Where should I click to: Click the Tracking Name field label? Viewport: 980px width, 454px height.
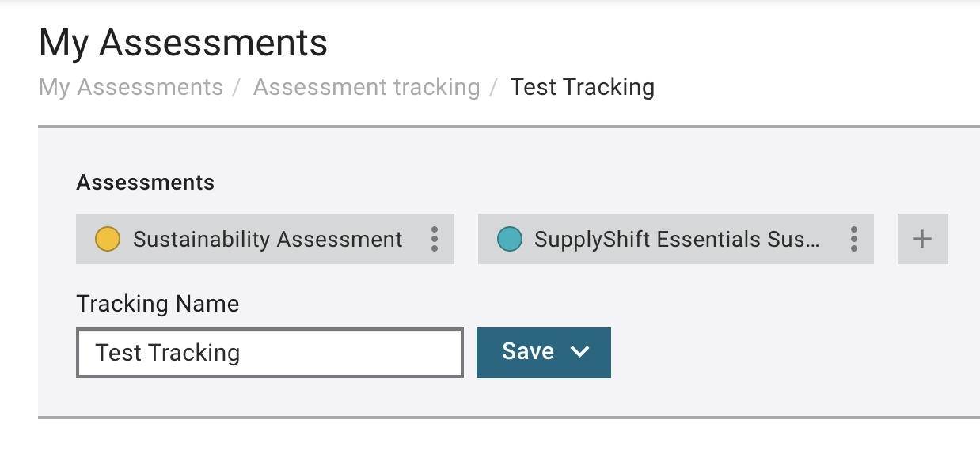point(158,304)
